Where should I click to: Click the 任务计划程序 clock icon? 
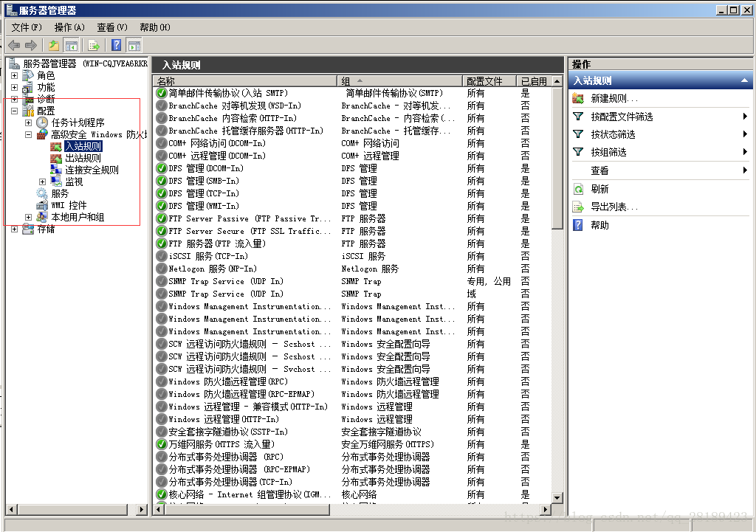pos(42,122)
